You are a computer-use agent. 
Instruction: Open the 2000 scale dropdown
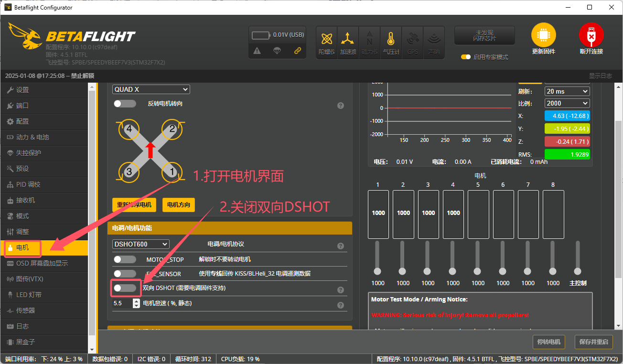point(567,103)
